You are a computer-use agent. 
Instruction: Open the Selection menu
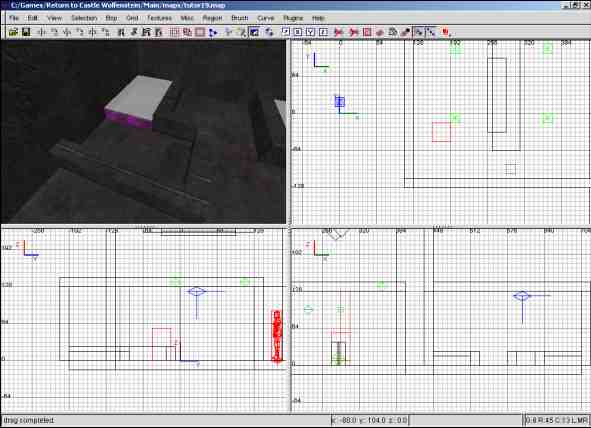click(x=84, y=18)
